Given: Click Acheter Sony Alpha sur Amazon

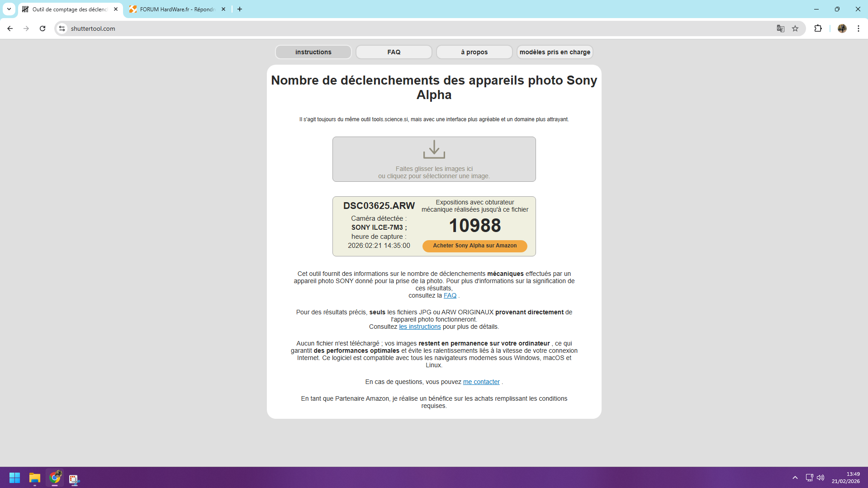Looking at the screenshot, I should 475,246.
